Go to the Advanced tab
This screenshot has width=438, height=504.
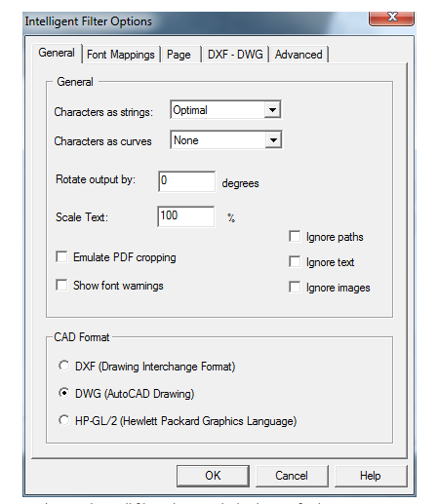tap(299, 55)
